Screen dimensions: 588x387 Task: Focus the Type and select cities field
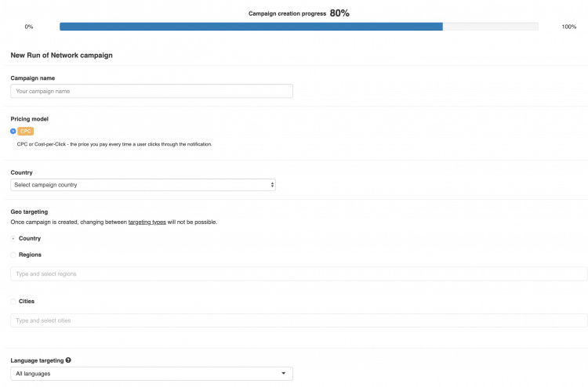click(299, 320)
